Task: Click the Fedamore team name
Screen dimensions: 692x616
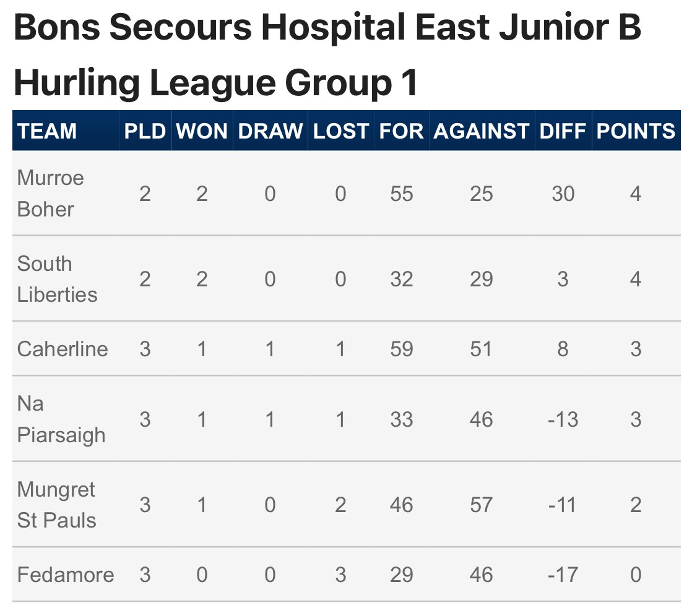Action: click(66, 575)
